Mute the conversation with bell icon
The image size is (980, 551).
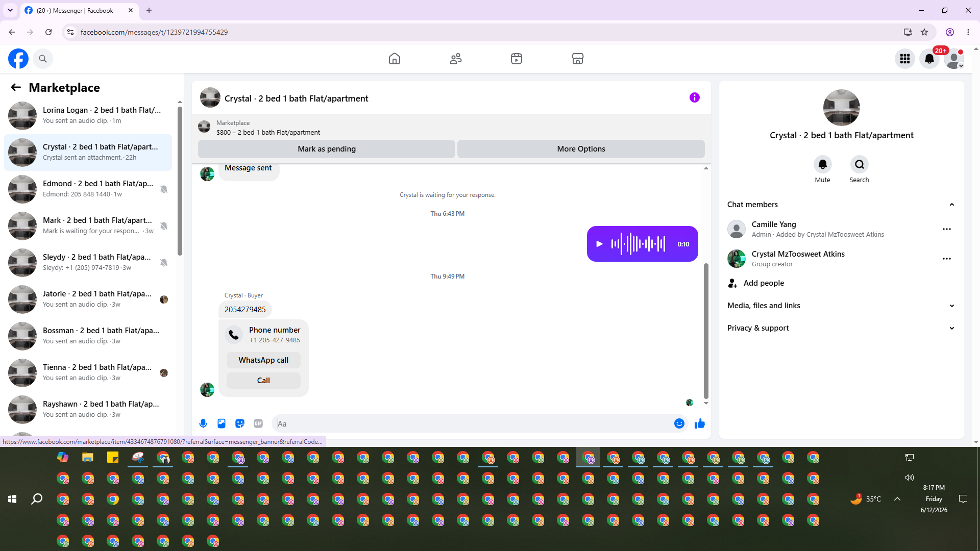click(823, 164)
